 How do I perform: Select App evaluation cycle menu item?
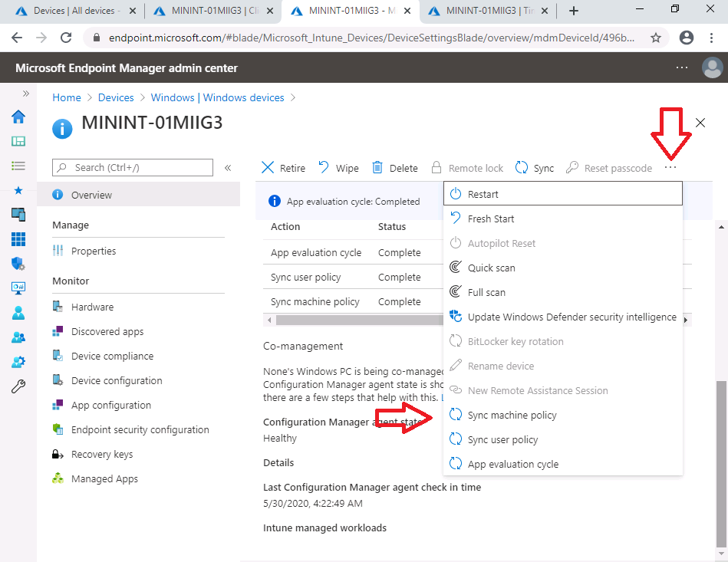[563, 464]
